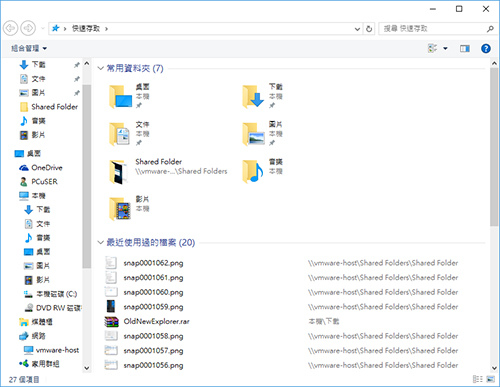Collapse the 常用資料夾 (7) group
Image resolution: width=500 pixels, height=387 pixels.
point(100,68)
